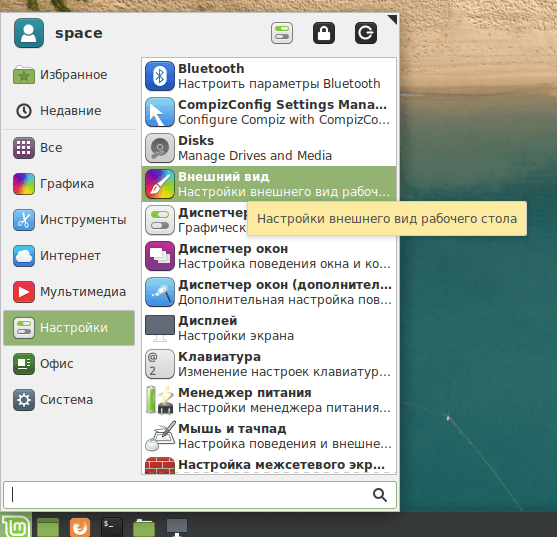Select the Недавние category
The image size is (557, 537).
click(x=69, y=111)
